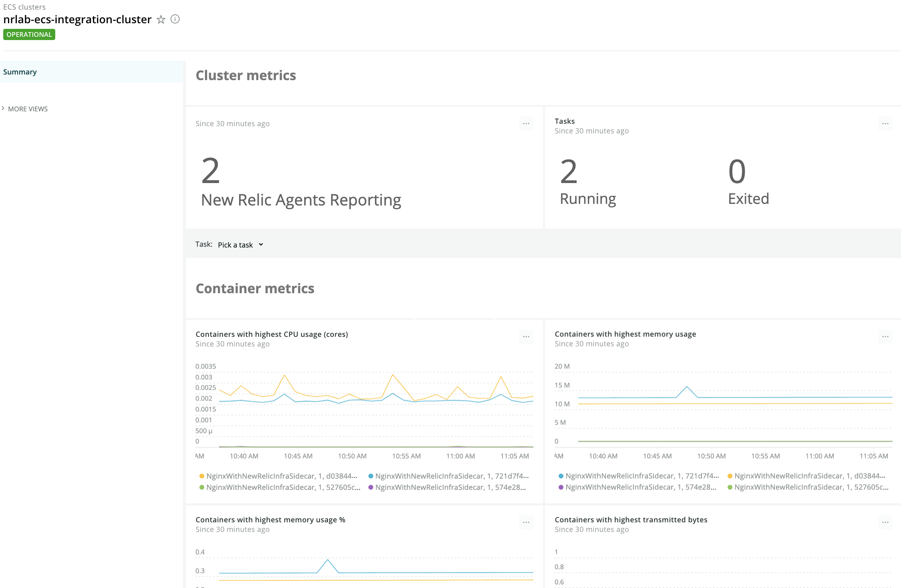Click the 11:00 AM label on CPU chart axis
This screenshot has height=588, width=901.
pyautogui.click(x=461, y=456)
